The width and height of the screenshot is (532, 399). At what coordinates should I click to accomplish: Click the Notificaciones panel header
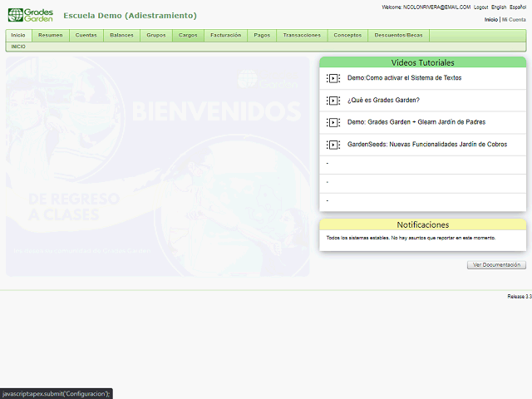click(423, 224)
